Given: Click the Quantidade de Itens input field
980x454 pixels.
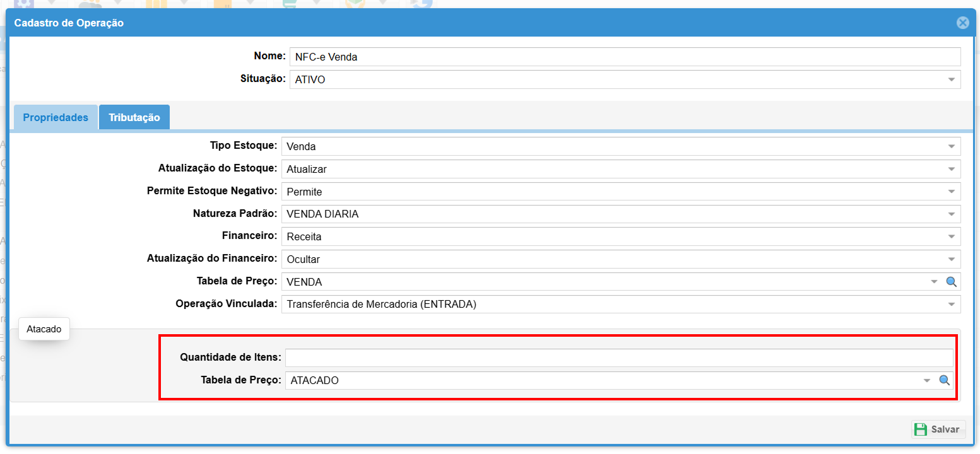Looking at the screenshot, I should coord(618,358).
